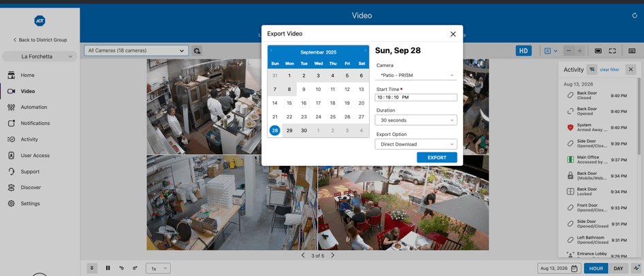The width and height of the screenshot is (644, 276).
Task: Open Home from the sidebar
Action: [x=27, y=75]
